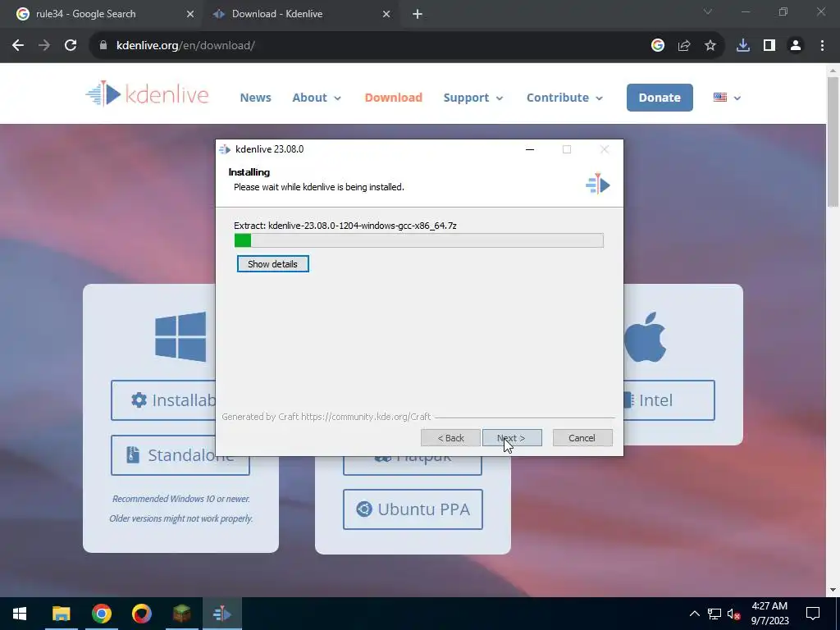Expand the About menu dropdown
This screenshot has height=630, width=840.
pyautogui.click(x=316, y=98)
